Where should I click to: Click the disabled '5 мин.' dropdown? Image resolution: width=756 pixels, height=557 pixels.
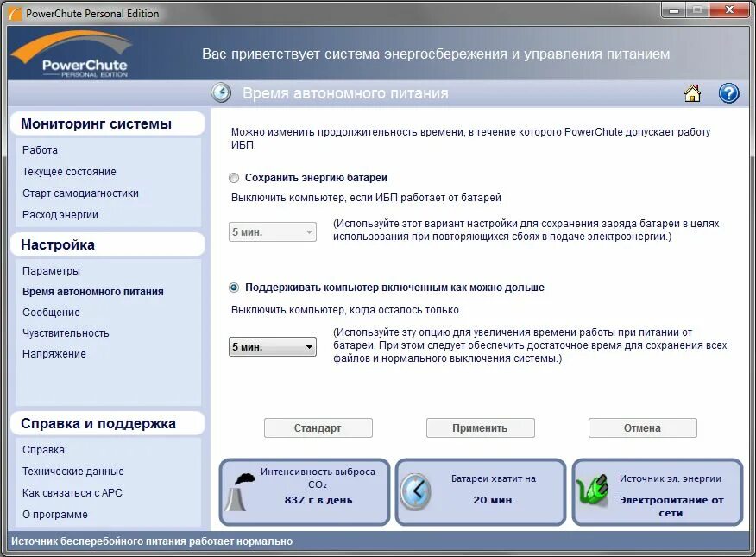(x=273, y=232)
